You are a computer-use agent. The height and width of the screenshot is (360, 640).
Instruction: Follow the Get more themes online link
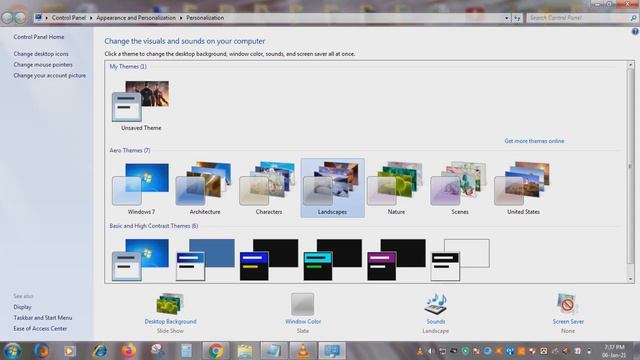534,141
